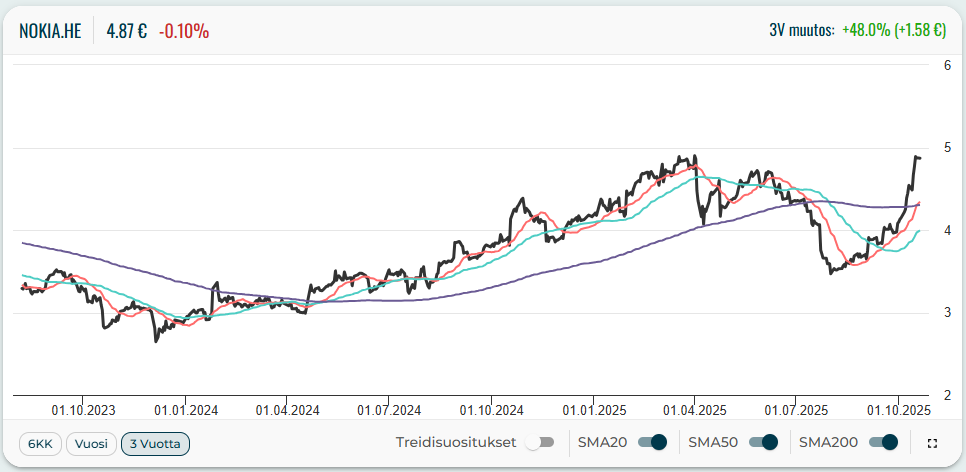Click the 01.10.2023 date on the axis
This screenshot has width=966, height=472.
[x=83, y=409]
